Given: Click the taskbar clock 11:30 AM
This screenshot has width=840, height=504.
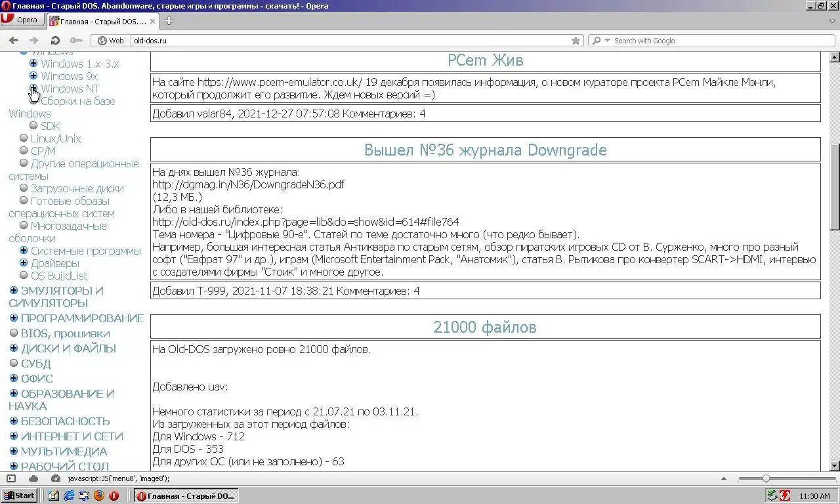Looking at the screenshot, I should [x=814, y=496].
